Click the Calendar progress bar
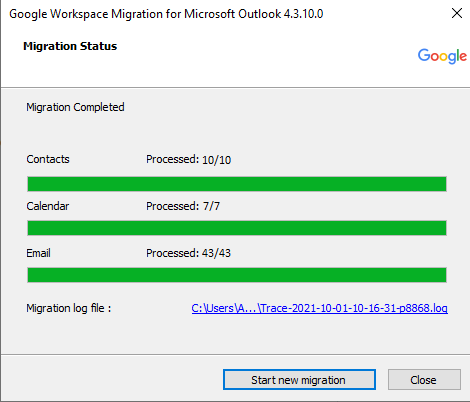The width and height of the screenshot is (470, 402). pyautogui.click(x=237, y=228)
